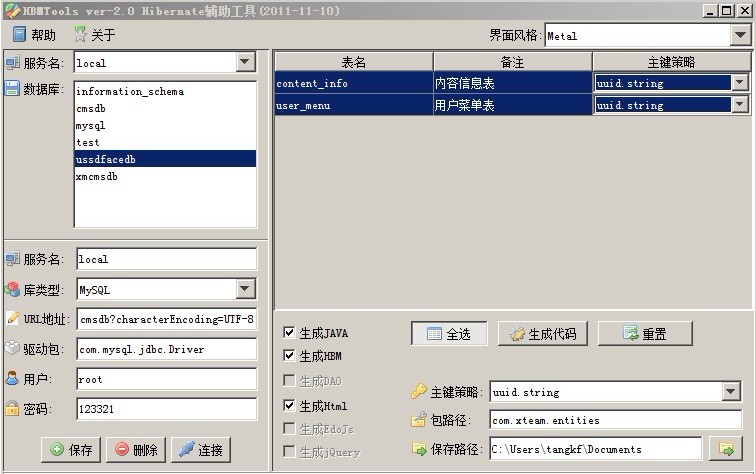
Task: Open the 关于 about menu
Action: 94,35
